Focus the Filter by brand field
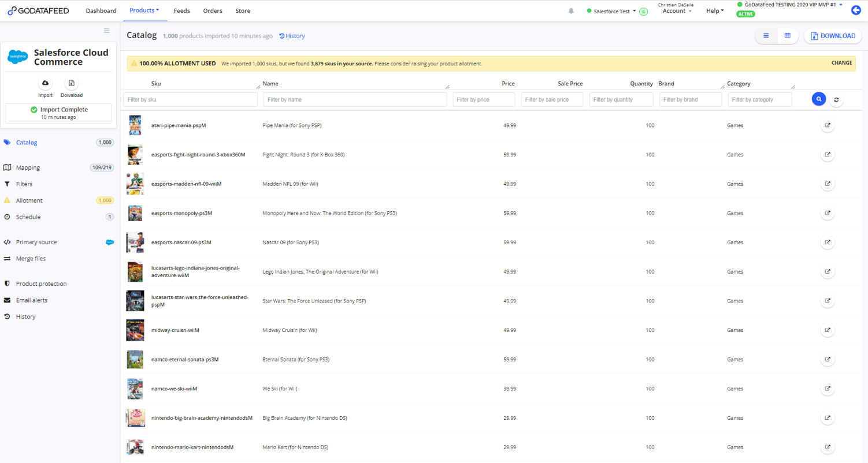868x463 pixels. pyautogui.click(x=691, y=100)
